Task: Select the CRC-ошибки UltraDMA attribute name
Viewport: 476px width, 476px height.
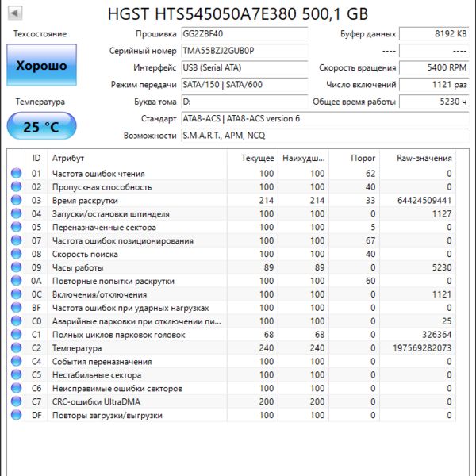Action: 96,402
